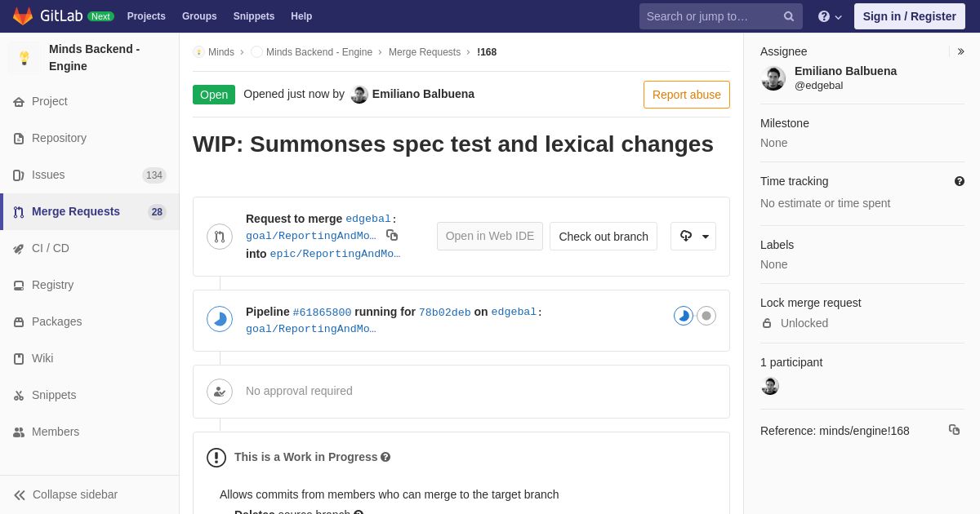Open the download dropdown beside Check out branch
The image size is (980, 514).
[x=693, y=237]
